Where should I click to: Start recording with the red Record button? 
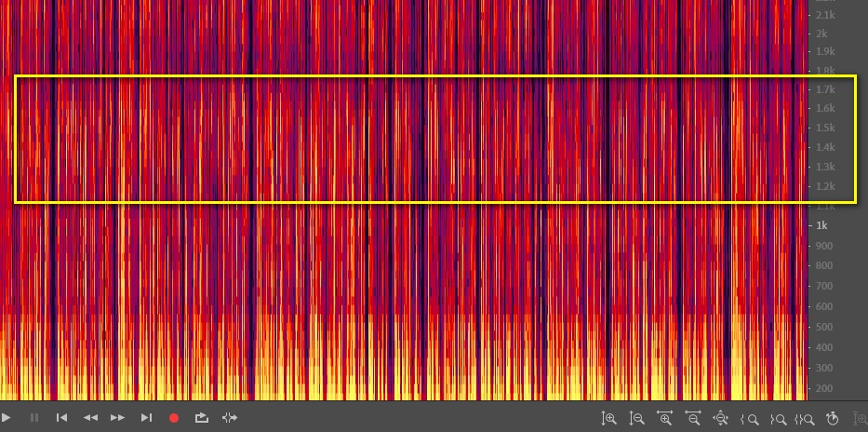[174, 418]
